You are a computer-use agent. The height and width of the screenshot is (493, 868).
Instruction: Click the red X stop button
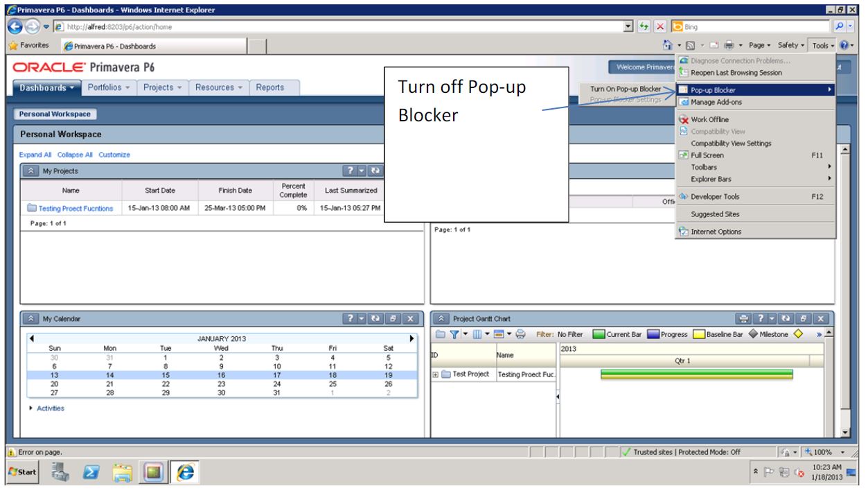click(660, 27)
